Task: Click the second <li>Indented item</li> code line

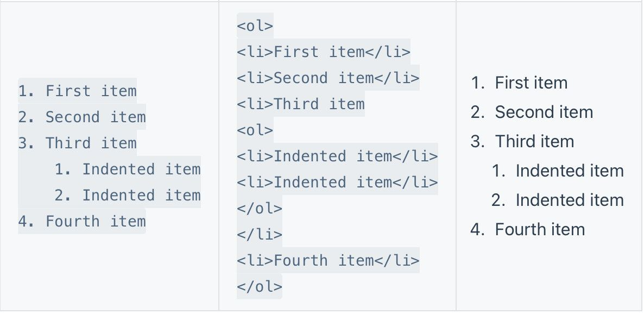Action: coord(337,183)
